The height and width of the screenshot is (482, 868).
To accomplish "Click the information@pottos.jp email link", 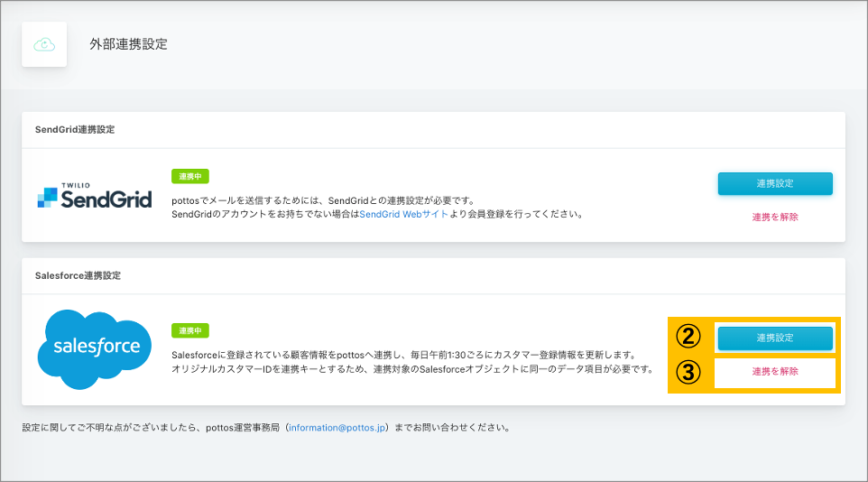I will pyautogui.click(x=337, y=428).
